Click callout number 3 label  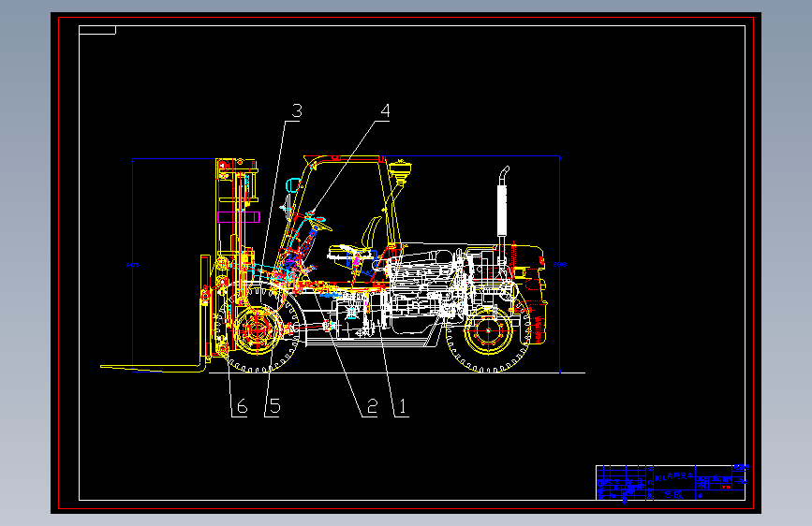pyautogui.click(x=297, y=110)
